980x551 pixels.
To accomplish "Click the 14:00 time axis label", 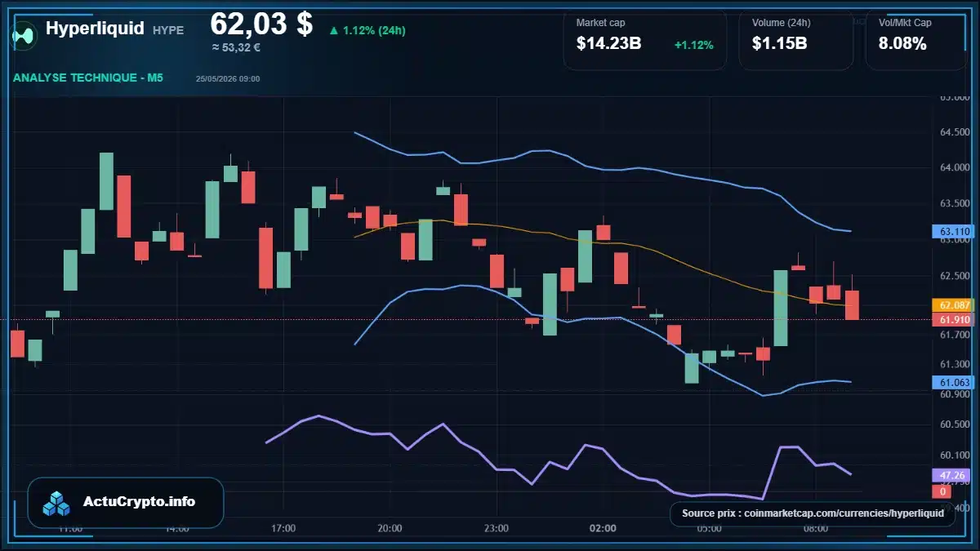I will [x=177, y=528].
